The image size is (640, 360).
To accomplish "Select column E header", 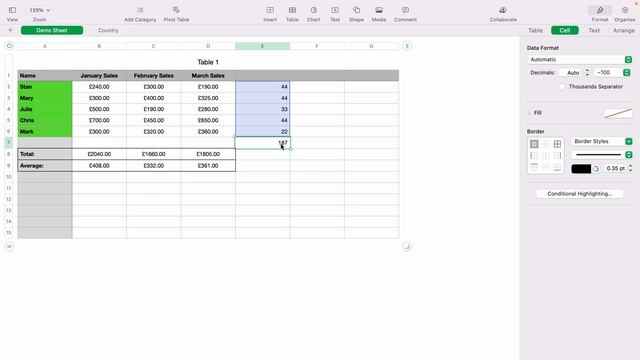I will click(262, 46).
